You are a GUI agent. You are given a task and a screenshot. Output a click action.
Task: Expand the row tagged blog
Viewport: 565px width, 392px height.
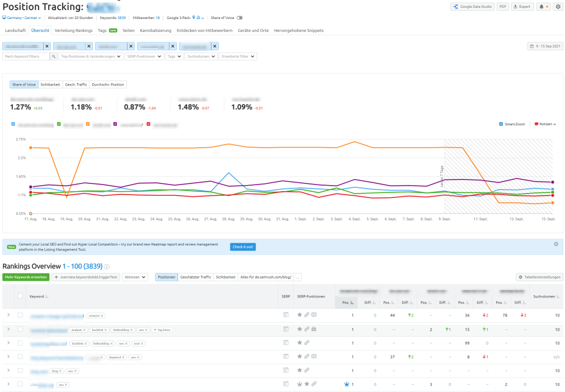pos(8,370)
